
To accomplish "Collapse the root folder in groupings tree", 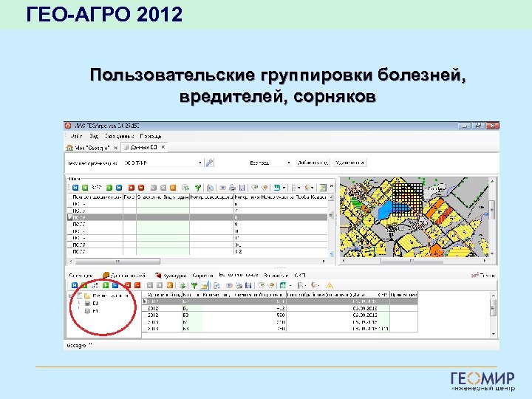I will coord(70,296).
